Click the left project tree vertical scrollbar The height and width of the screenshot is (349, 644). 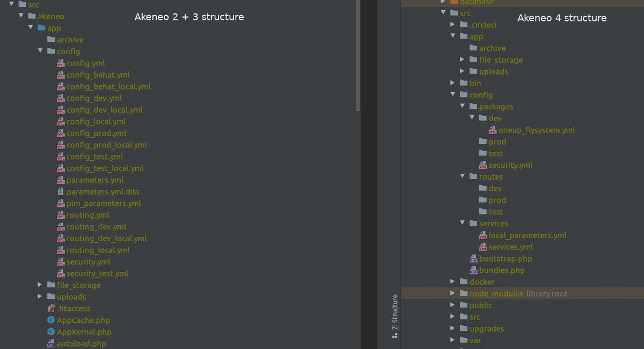[x=358, y=56]
